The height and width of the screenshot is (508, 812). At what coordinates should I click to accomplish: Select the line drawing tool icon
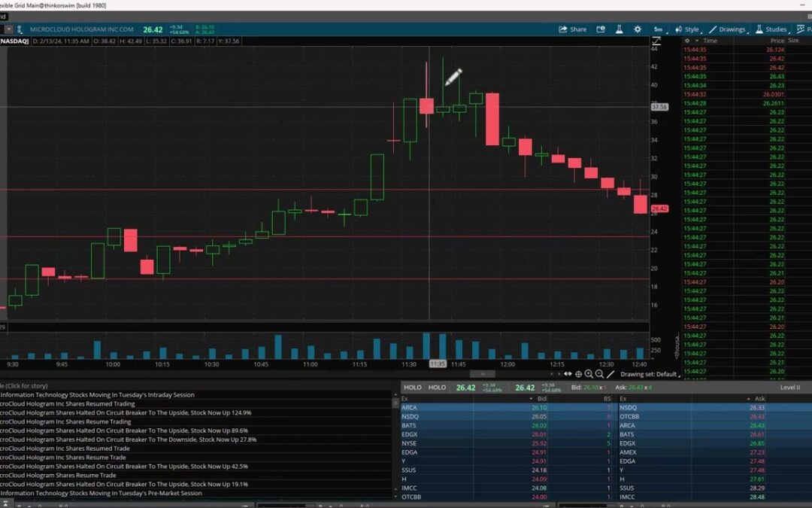(611, 374)
